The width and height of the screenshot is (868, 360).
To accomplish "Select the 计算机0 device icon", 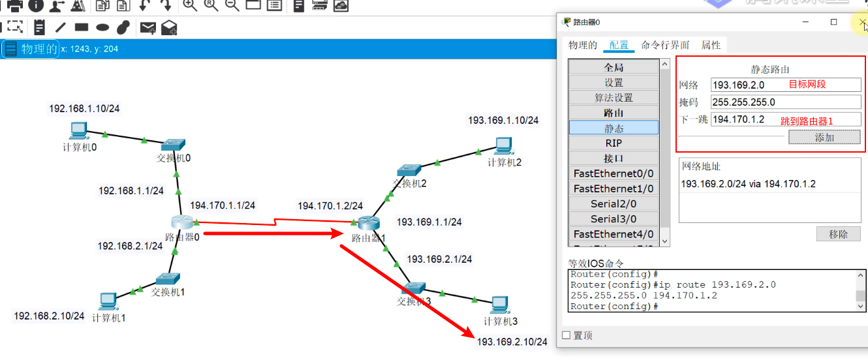I will tap(79, 129).
